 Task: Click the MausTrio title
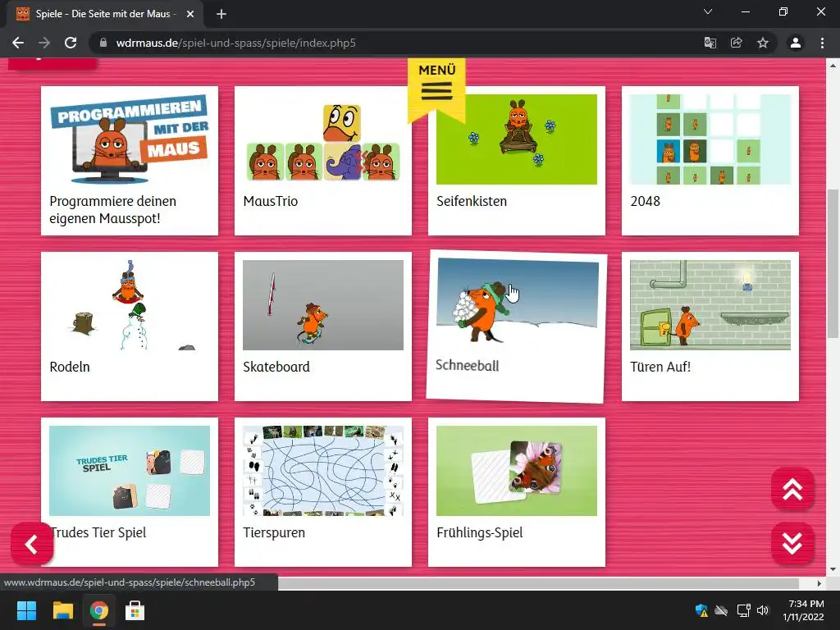coord(270,201)
